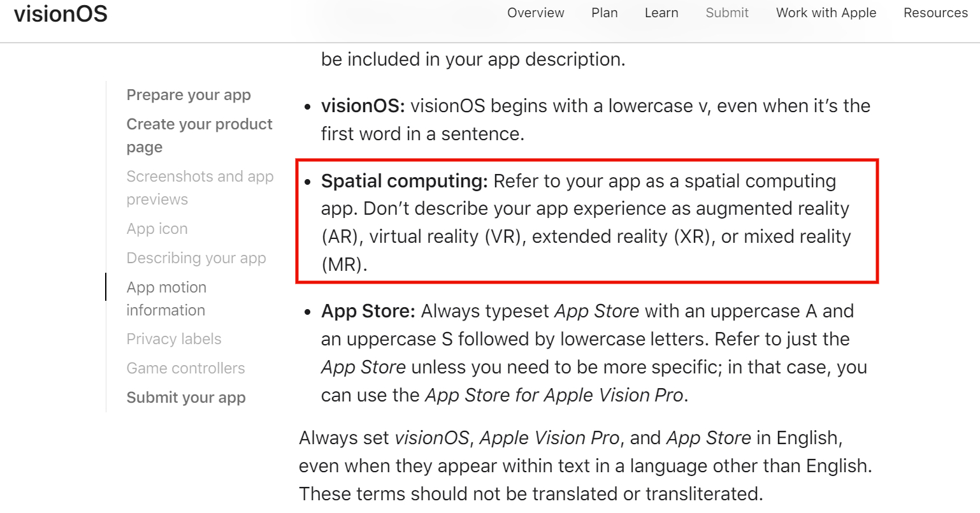Open Work with Apple link
The height and width of the screenshot is (513, 980).
(x=825, y=13)
